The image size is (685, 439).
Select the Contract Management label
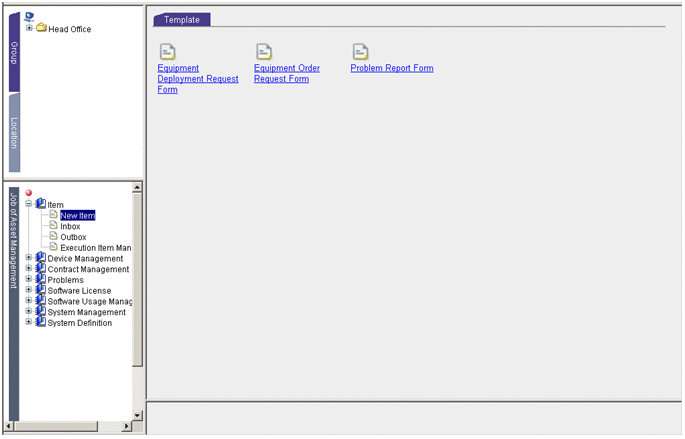[88, 269]
